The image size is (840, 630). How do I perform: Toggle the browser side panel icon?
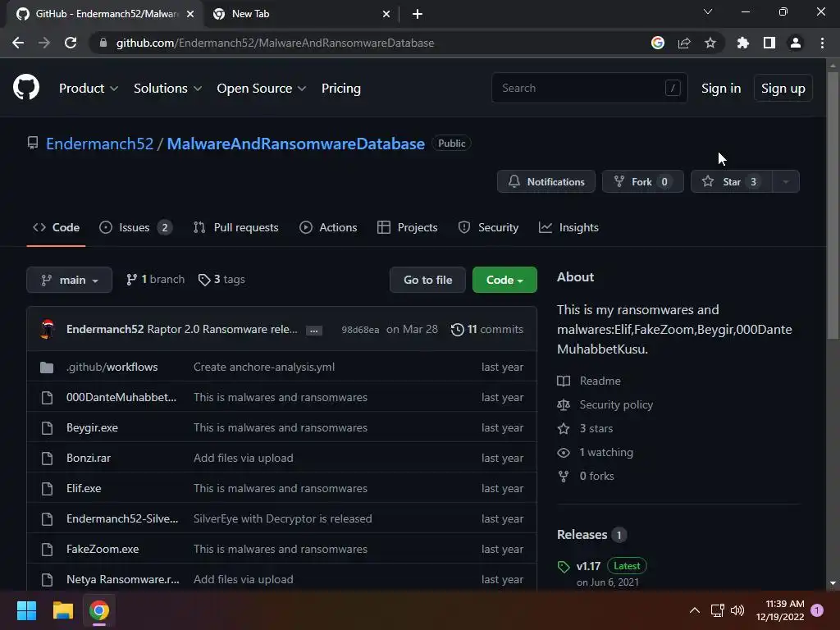coord(769,43)
